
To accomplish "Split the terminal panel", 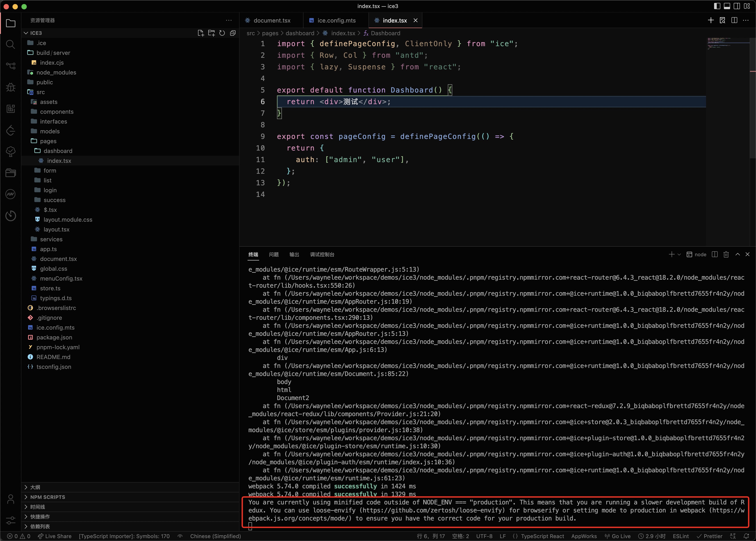I will (x=715, y=254).
